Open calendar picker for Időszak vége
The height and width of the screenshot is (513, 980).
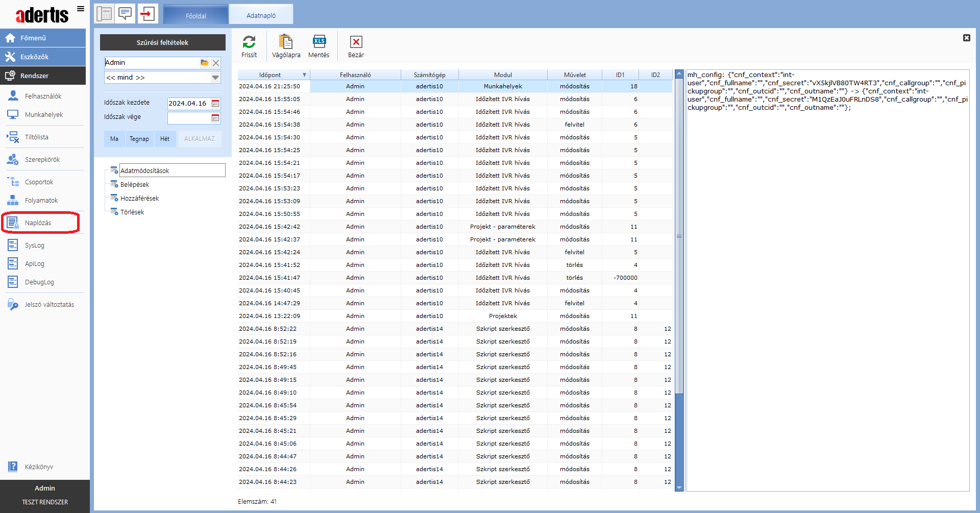tap(215, 118)
